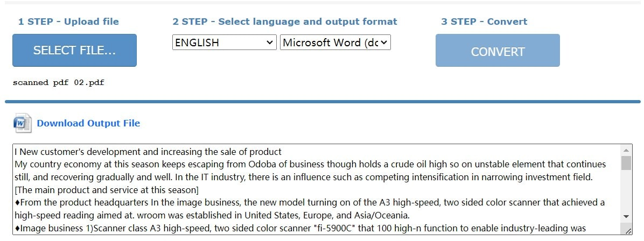Open the Download Output File link
This screenshot has height=241, width=644.
click(x=88, y=123)
